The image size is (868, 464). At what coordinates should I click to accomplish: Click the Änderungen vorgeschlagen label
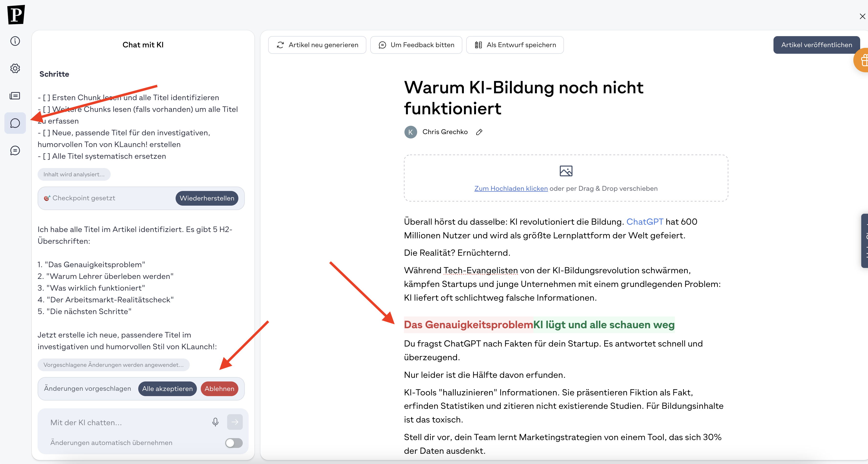[87, 389]
